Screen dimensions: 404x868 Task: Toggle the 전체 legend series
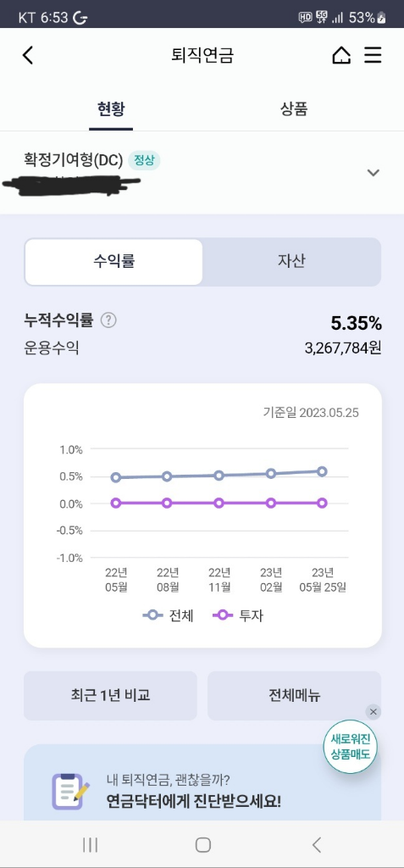pos(168,615)
